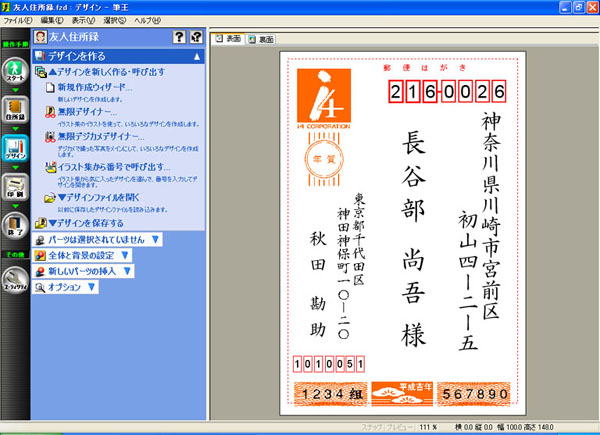Screen dimensions: 600x435
Task: Click the 終了 exit sidebar icon
Action: tap(15, 226)
